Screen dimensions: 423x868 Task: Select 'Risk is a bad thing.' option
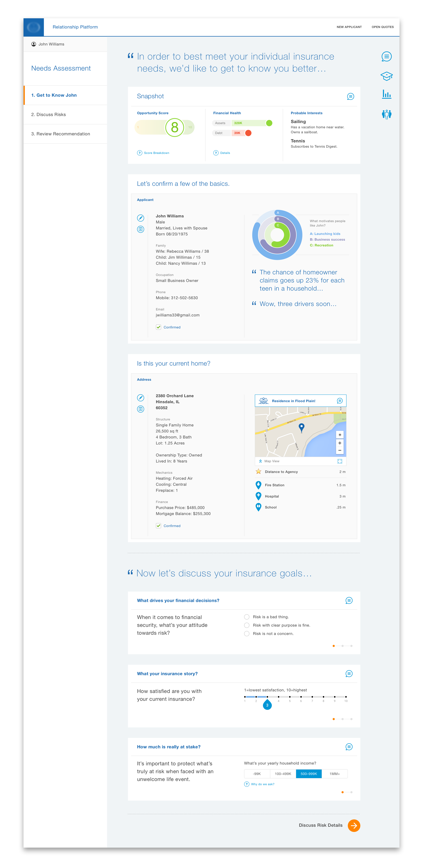click(x=247, y=617)
